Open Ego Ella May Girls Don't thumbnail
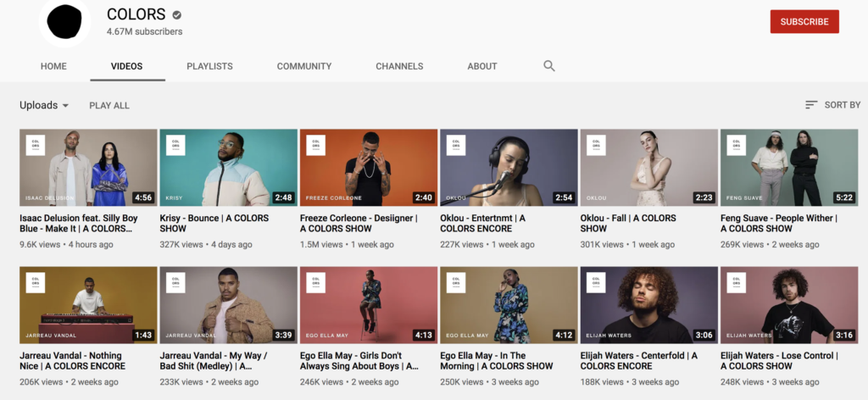 pyautogui.click(x=369, y=305)
